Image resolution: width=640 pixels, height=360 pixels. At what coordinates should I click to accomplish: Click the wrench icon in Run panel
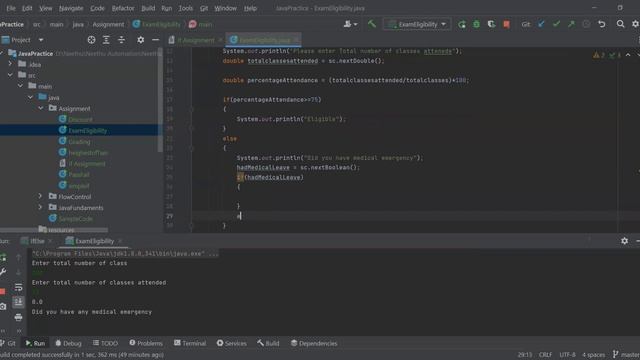tap(3, 272)
